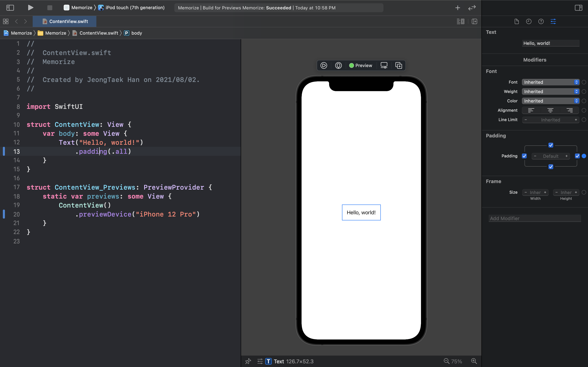
Task: Open the Weight Inherited dropdown
Action: pyautogui.click(x=550, y=92)
